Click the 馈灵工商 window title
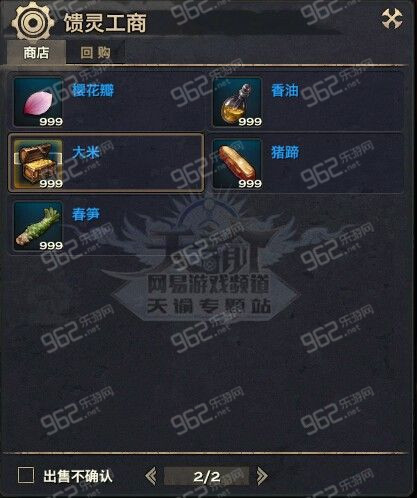Screen dimensions: 417x498 105,23
